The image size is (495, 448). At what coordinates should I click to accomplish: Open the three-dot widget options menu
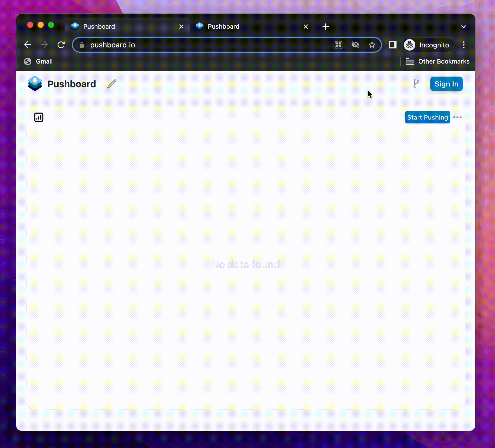[x=457, y=117]
